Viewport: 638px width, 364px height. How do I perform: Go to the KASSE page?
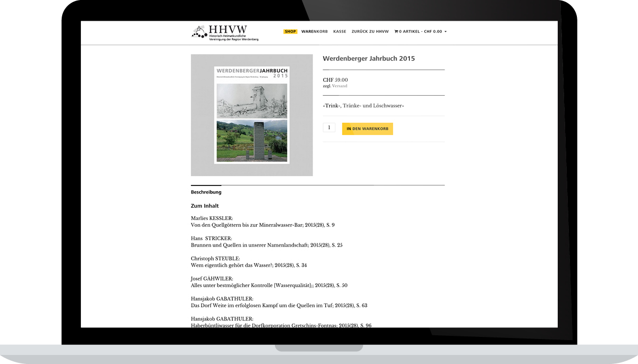tap(340, 31)
